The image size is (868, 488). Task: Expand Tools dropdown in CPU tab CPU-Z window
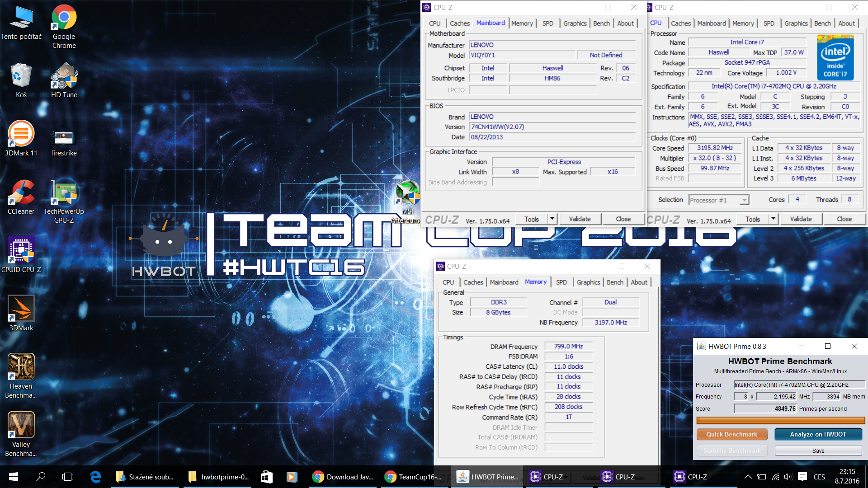[773, 219]
